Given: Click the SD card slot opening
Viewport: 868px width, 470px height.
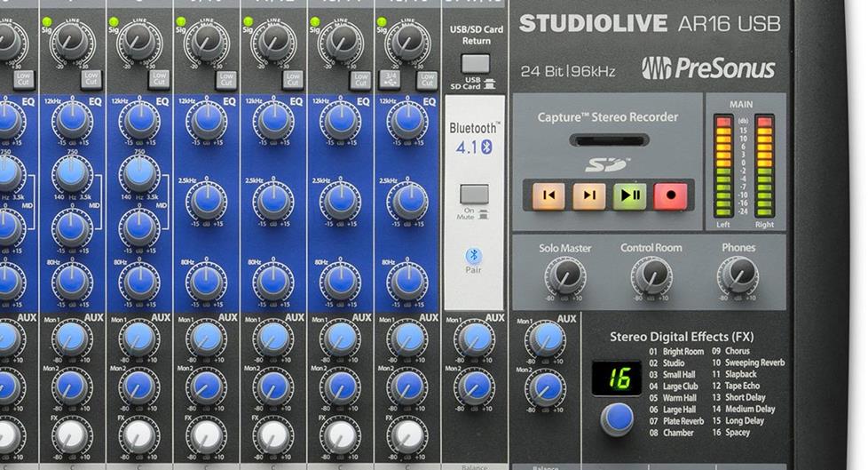Looking at the screenshot, I should point(608,140).
